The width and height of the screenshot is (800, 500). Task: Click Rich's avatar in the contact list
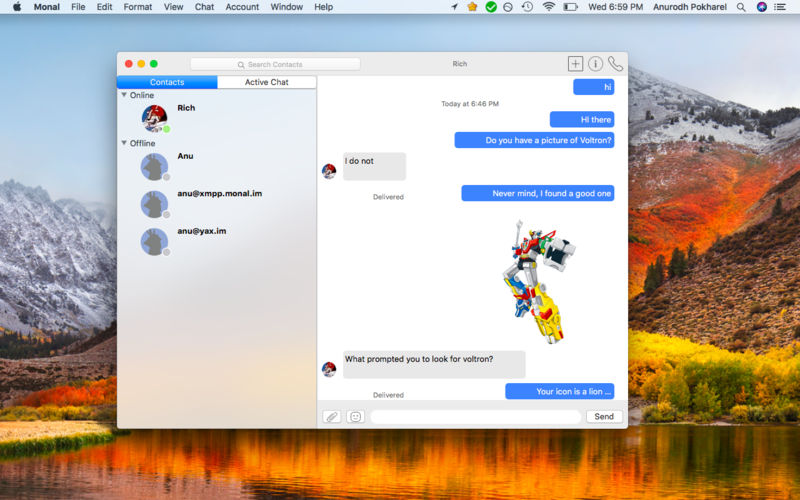155,118
